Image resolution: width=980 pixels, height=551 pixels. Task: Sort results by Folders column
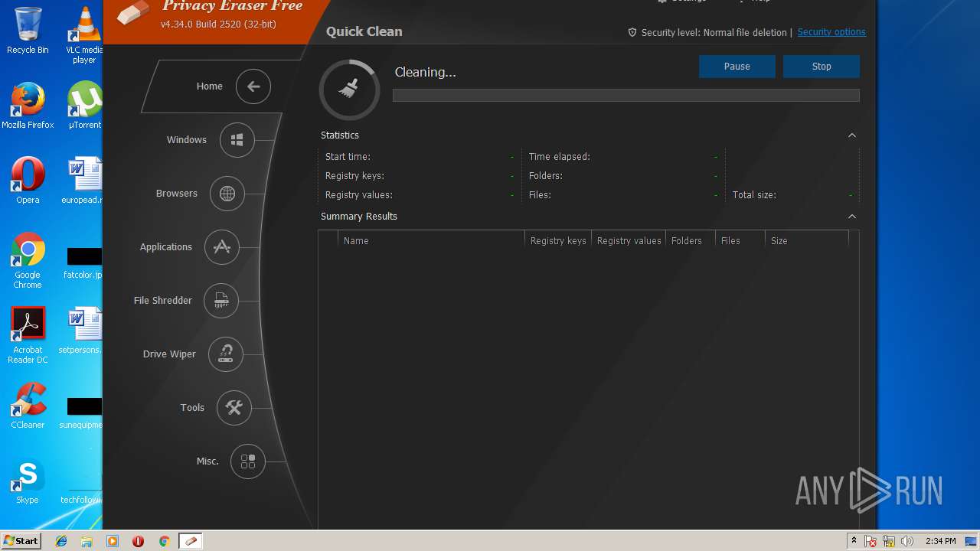click(690, 240)
